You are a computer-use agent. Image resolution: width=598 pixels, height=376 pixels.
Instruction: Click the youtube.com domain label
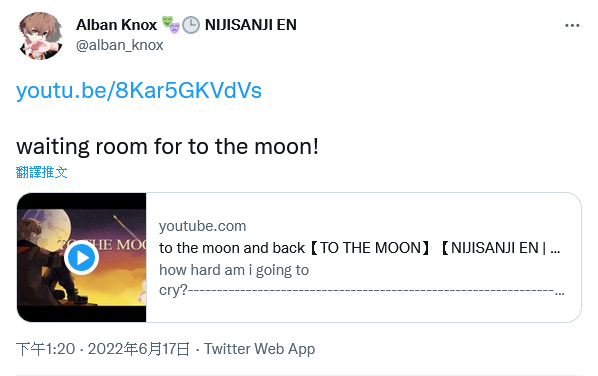coord(203,226)
